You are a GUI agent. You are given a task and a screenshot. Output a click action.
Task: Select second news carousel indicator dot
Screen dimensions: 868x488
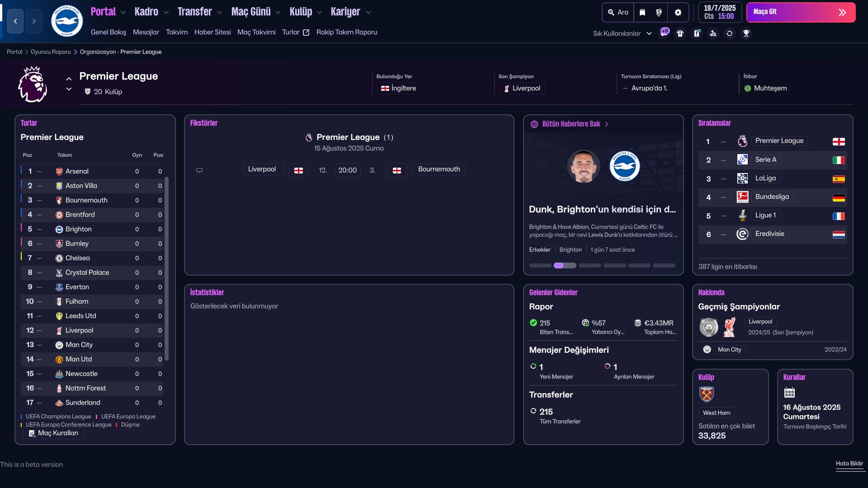tap(565, 266)
